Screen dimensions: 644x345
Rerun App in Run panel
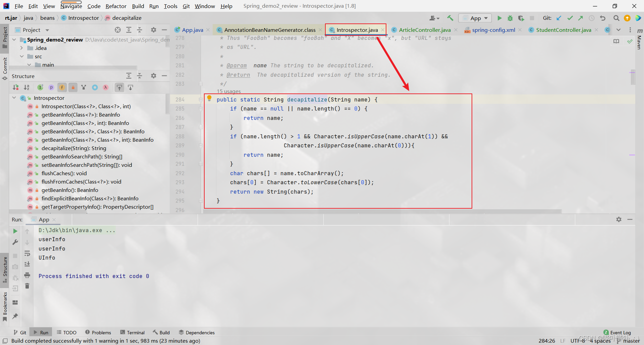[x=15, y=231]
